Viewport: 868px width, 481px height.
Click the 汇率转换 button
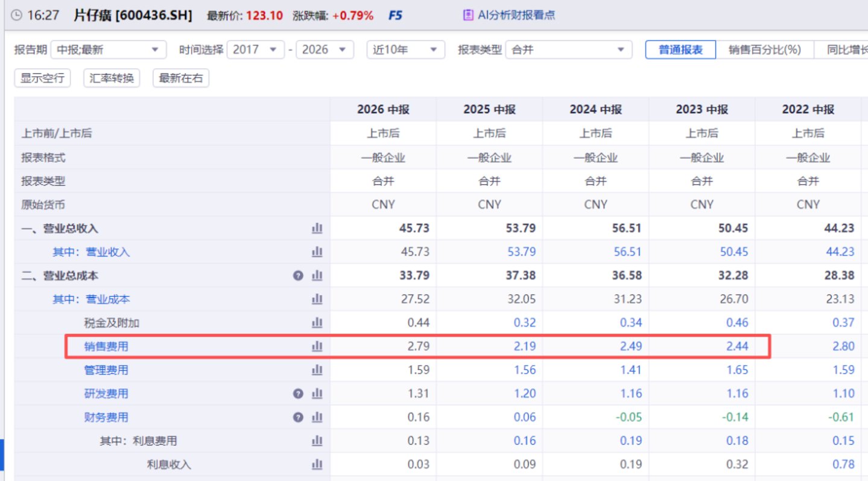(x=112, y=78)
